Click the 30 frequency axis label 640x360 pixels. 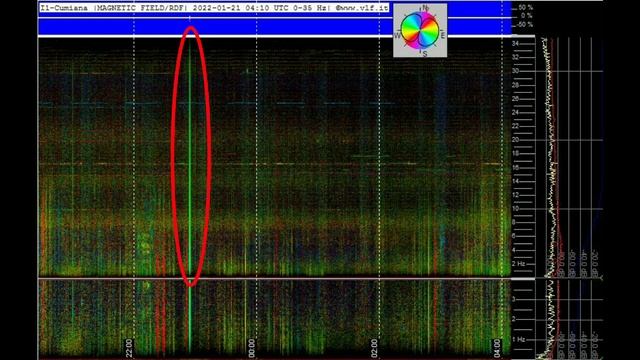coord(516,71)
